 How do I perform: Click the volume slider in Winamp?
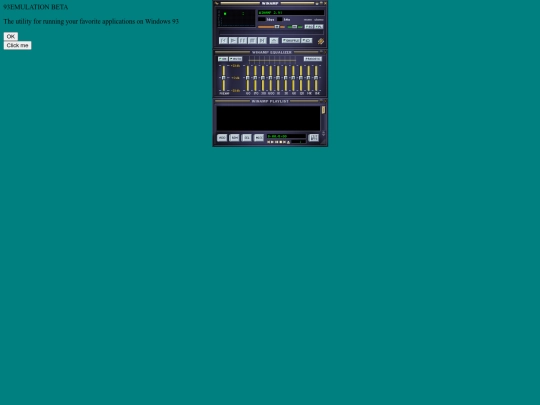pyautogui.click(x=271, y=27)
